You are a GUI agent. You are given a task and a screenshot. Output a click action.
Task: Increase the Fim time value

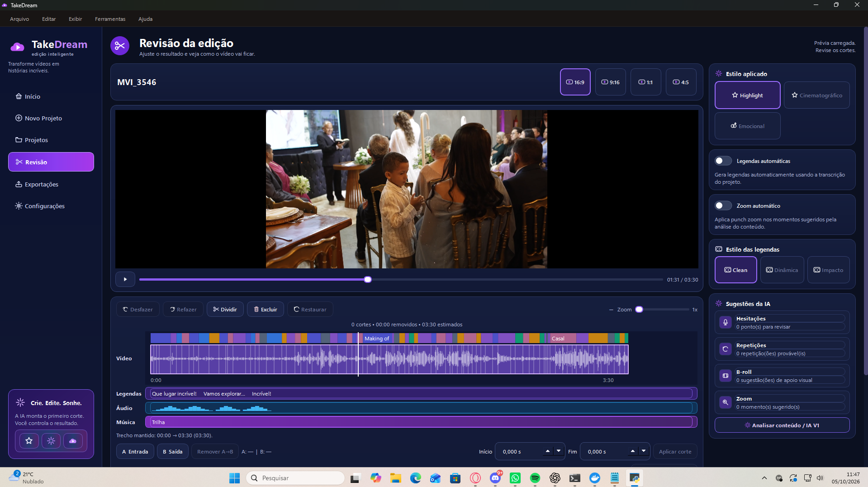(x=633, y=451)
